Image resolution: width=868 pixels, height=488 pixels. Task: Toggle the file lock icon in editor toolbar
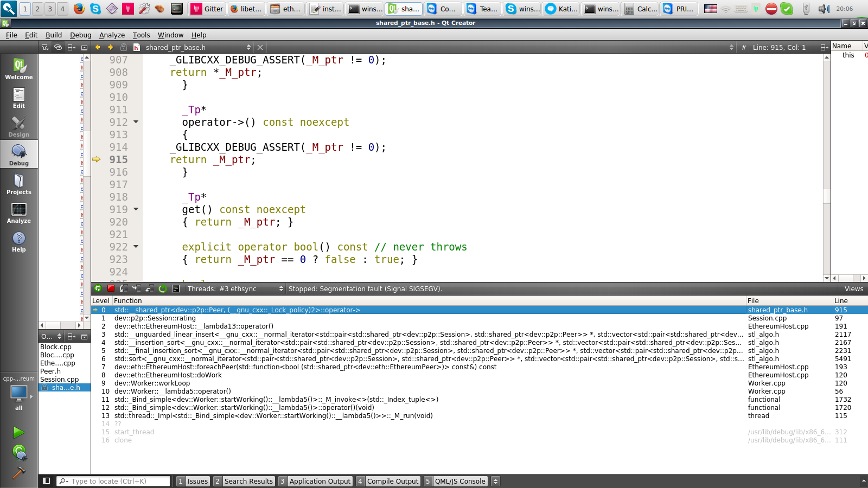(124, 47)
